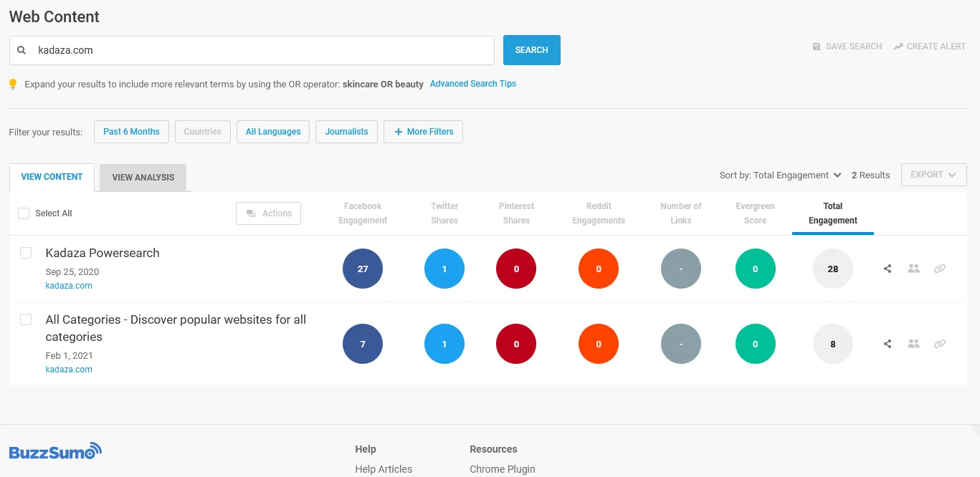Open the Advanced Search Tips link
The height and width of the screenshot is (477, 980).
tap(472, 84)
